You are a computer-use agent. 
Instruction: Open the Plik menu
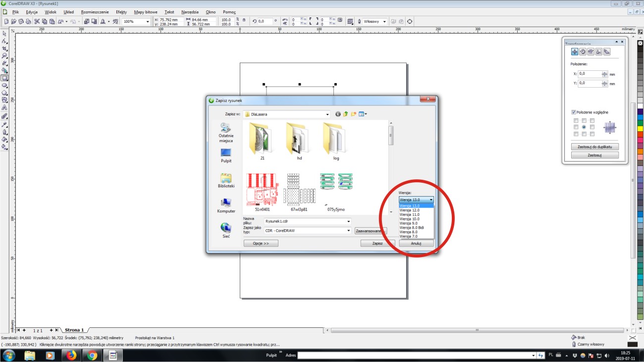pos(16,11)
